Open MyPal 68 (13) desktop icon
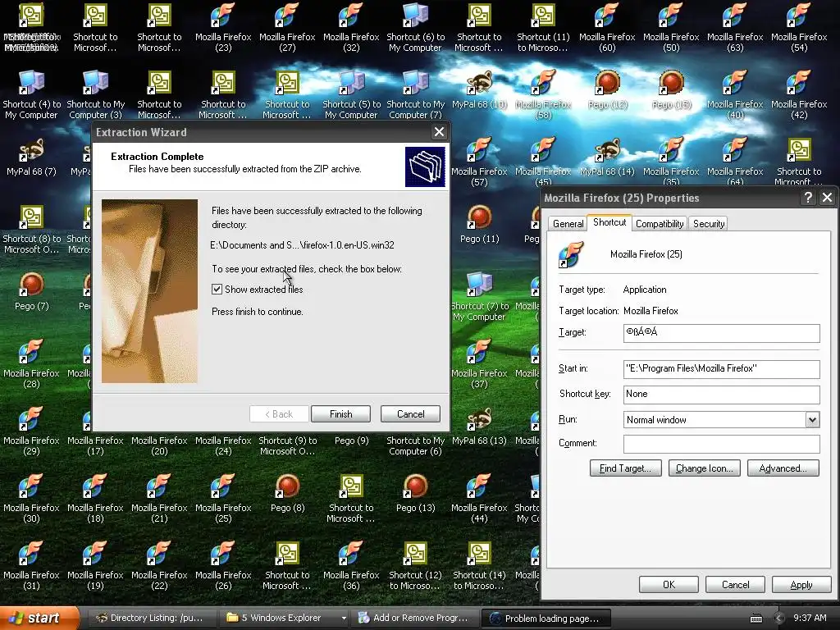 479,426
